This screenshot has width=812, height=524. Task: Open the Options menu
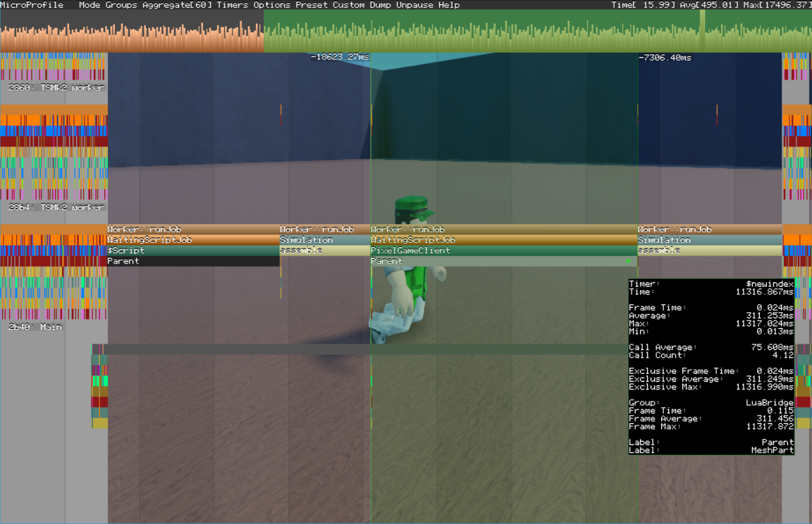click(x=272, y=5)
